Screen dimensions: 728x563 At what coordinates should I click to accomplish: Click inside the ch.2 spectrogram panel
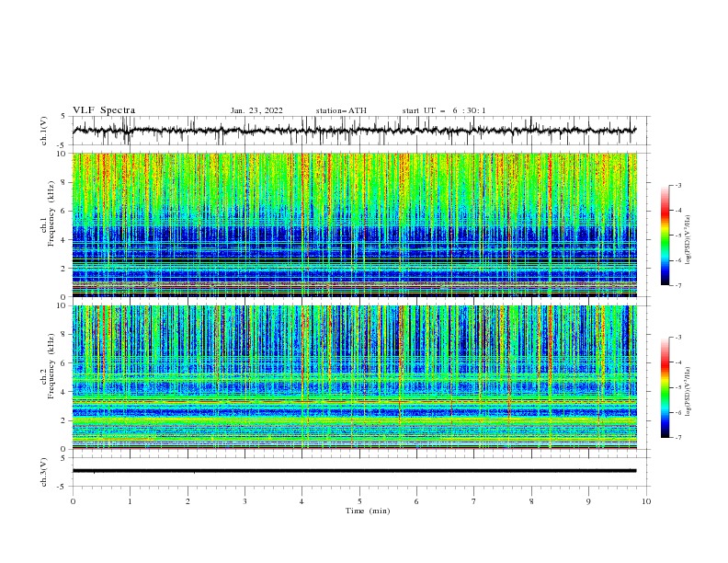click(355, 377)
